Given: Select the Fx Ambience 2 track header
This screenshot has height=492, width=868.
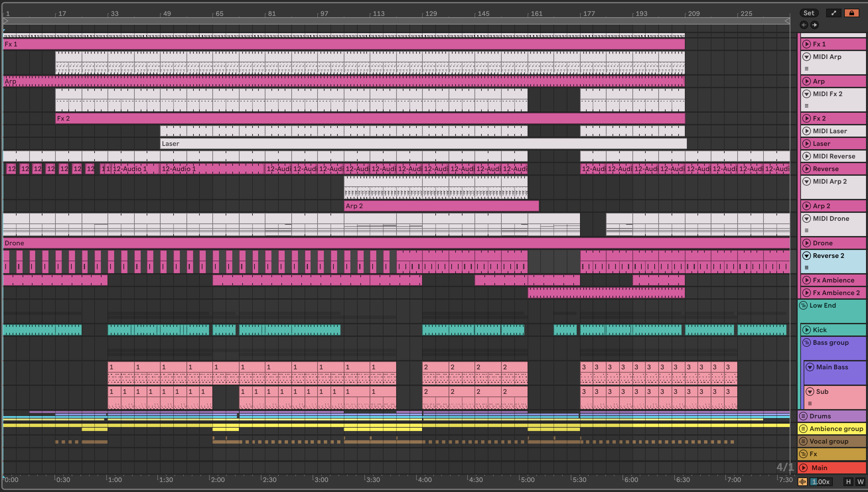Looking at the screenshot, I should click(836, 293).
